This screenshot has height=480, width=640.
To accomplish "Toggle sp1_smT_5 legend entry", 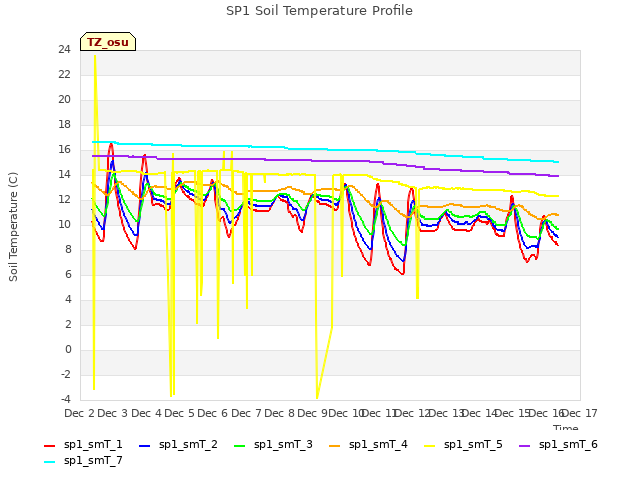I will 463,444.
